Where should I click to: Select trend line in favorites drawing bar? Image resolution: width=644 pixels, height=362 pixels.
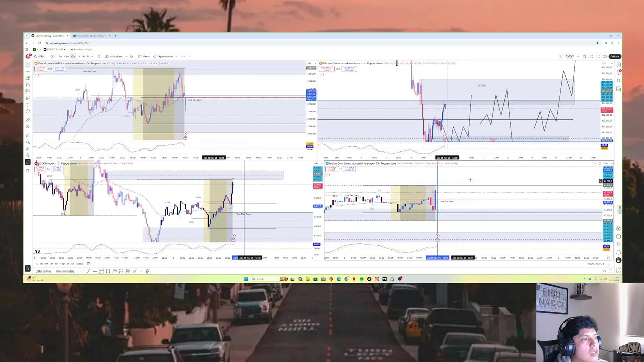pos(88,271)
